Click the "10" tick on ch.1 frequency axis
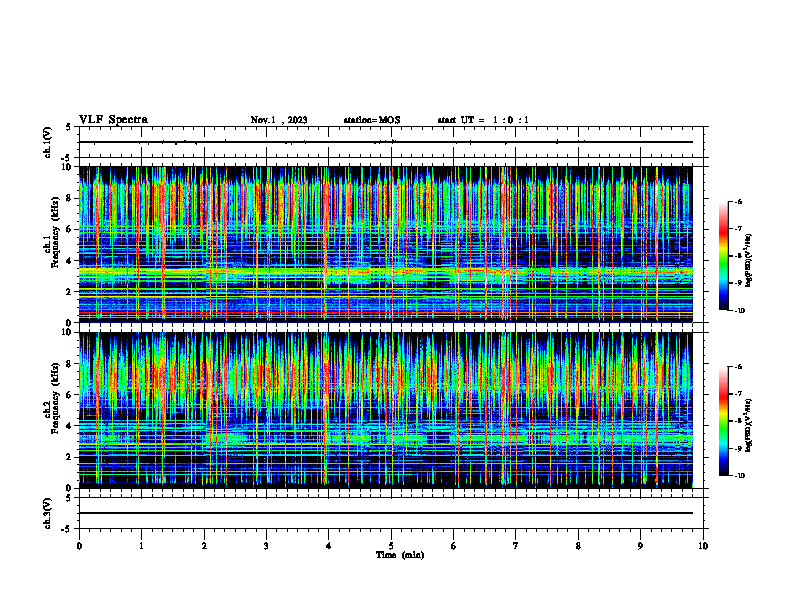Image resolution: width=792 pixels, height=612 pixels. coord(68,167)
